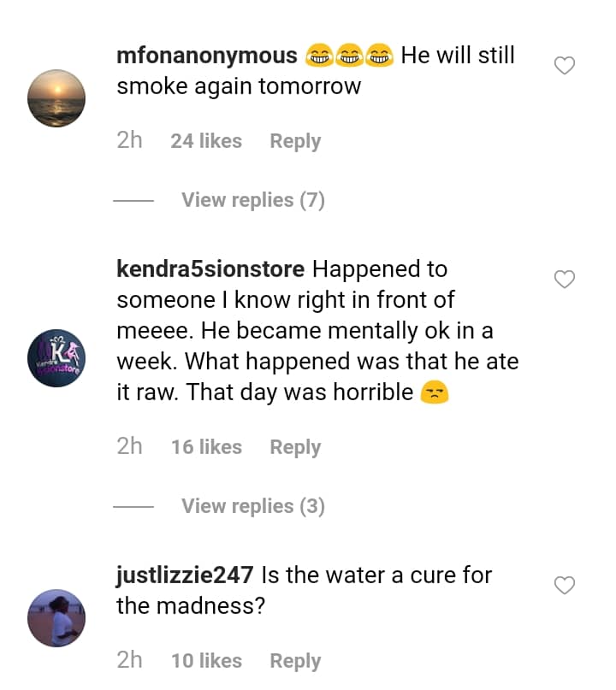This screenshot has width=616, height=690.
Task: Like justlizzie247's comment with the heart icon
Action: coord(565,586)
